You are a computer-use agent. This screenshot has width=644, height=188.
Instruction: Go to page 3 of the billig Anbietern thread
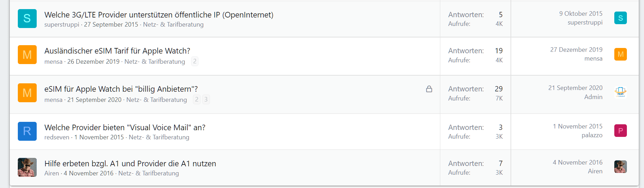coord(206,99)
